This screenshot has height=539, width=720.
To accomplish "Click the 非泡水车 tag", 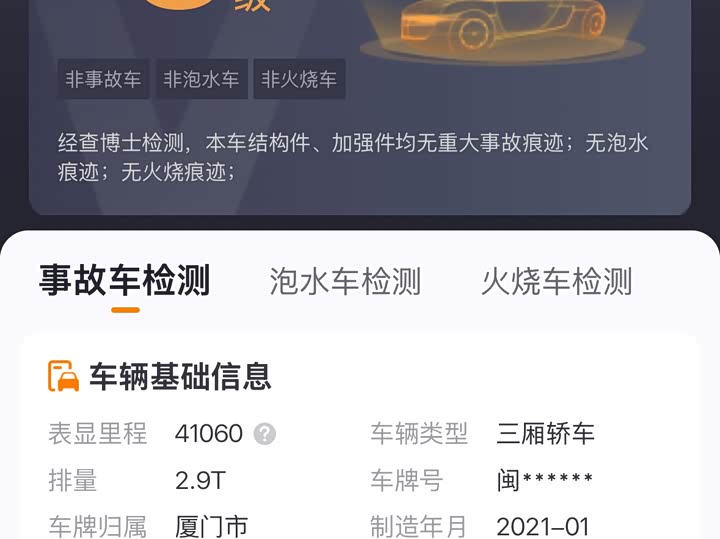I will coord(202,79).
